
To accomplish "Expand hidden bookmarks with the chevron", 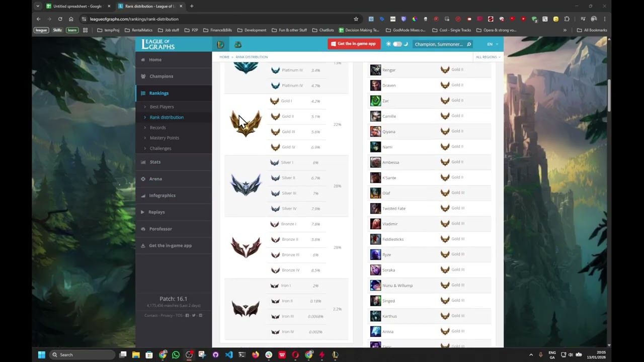I will [565, 30].
